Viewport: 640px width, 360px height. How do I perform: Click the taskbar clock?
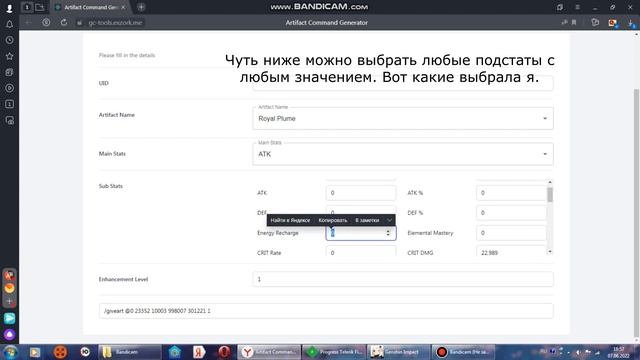click(x=619, y=352)
